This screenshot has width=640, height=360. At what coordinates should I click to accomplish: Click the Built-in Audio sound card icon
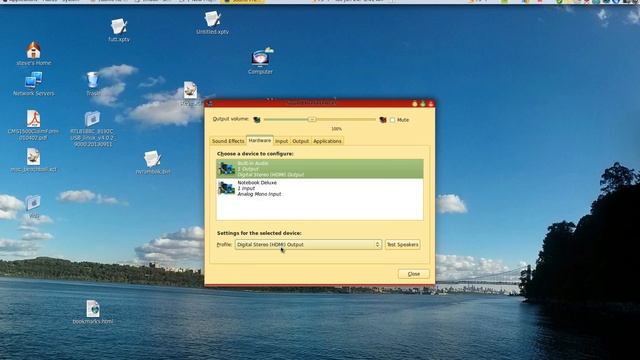click(227, 168)
